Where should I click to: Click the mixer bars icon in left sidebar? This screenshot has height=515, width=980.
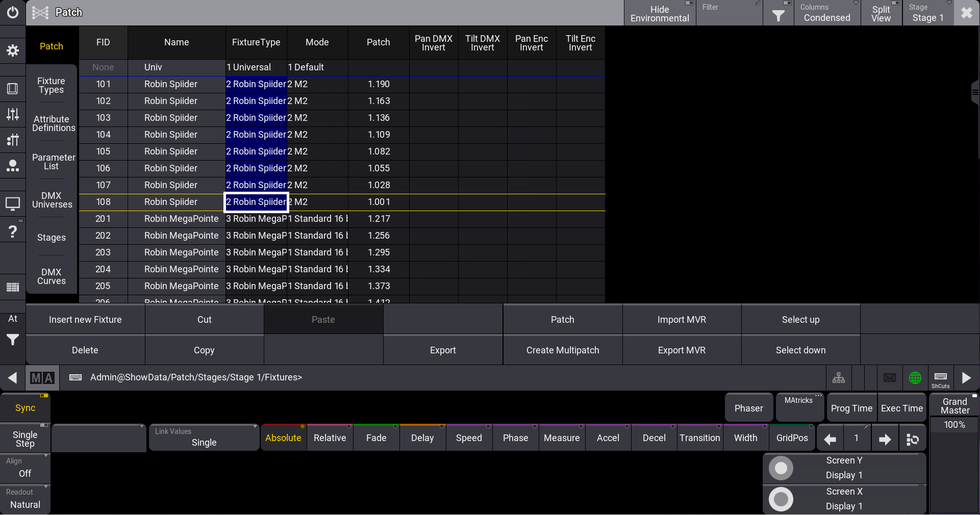13,140
